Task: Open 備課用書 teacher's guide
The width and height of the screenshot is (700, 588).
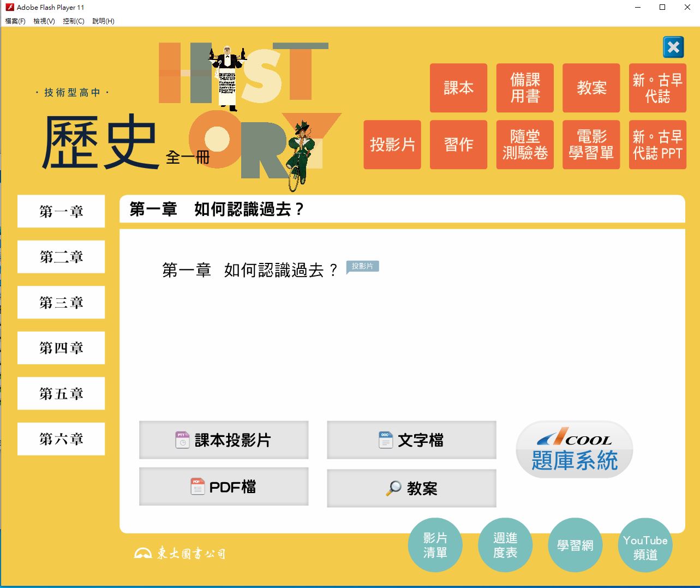Action: [525, 88]
